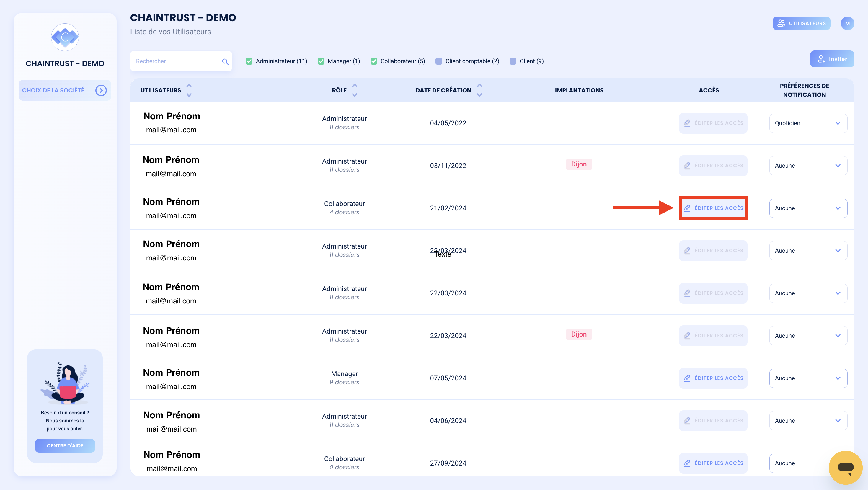The height and width of the screenshot is (490, 868).
Task: Open the Centre d'aide button
Action: pyautogui.click(x=65, y=445)
